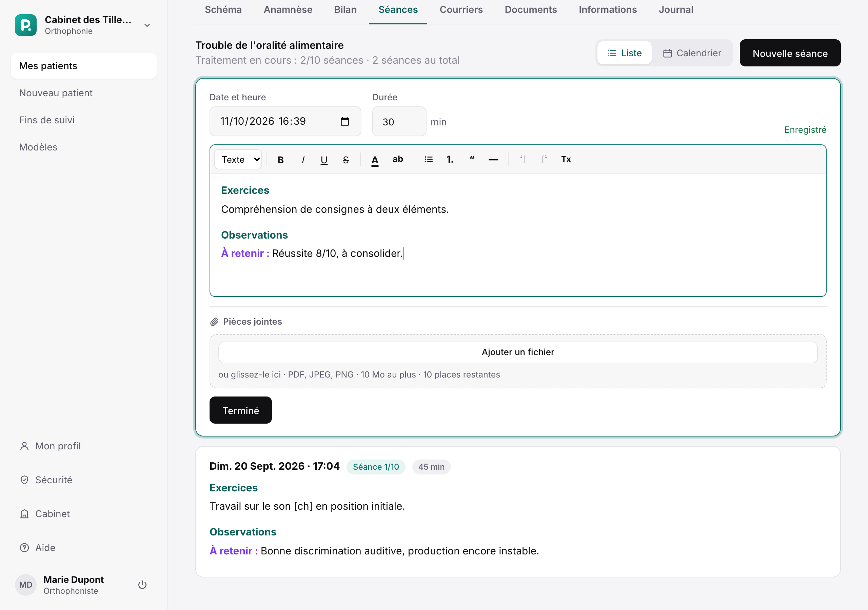Undo the last edit

click(522, 160)
